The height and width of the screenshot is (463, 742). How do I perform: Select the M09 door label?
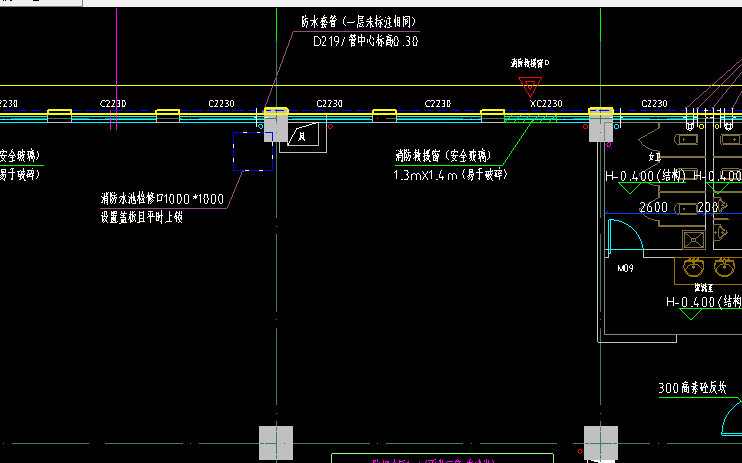(x=626, y=268)
